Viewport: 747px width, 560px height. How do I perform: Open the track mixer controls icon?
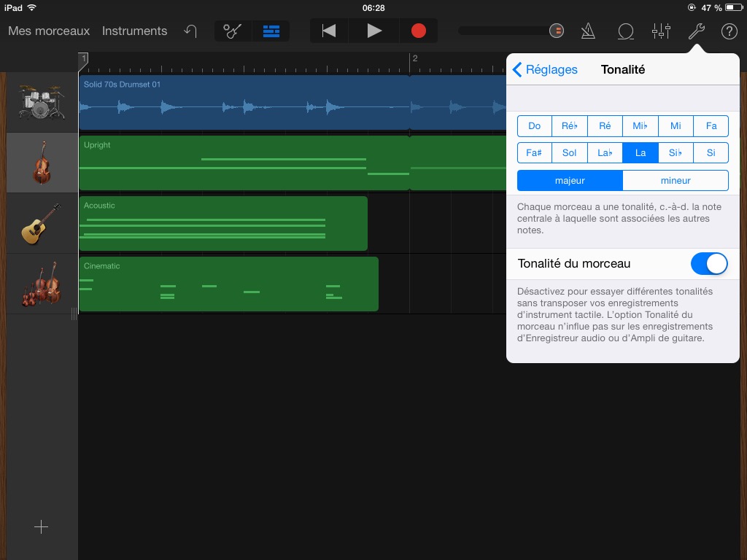pyautogui.click(x=661, y=31)
